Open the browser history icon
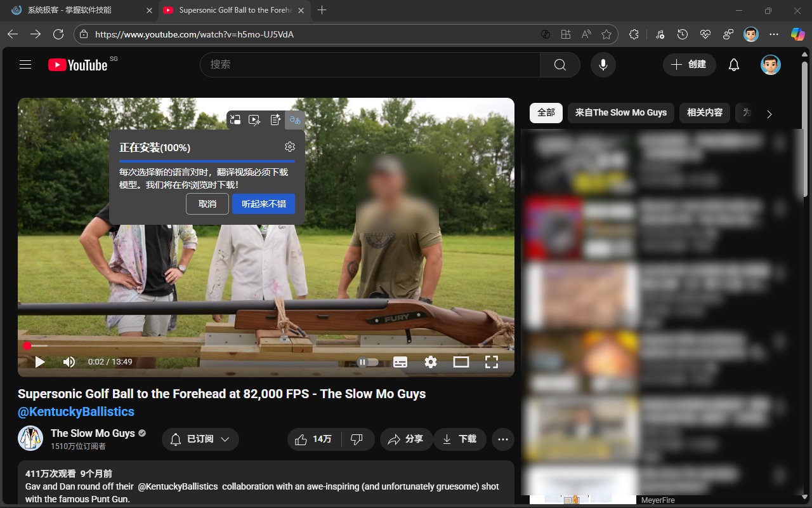 click(x=683, y=34)
